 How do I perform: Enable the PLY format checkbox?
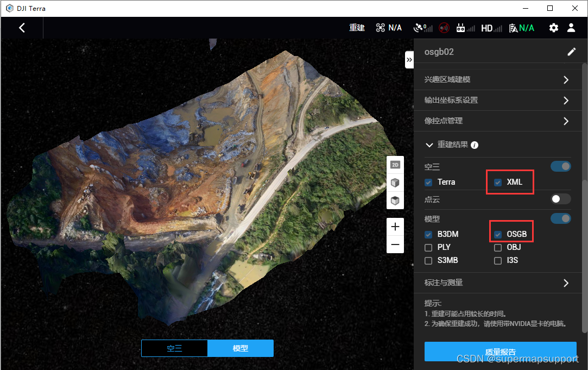click(x=428, y=248)
